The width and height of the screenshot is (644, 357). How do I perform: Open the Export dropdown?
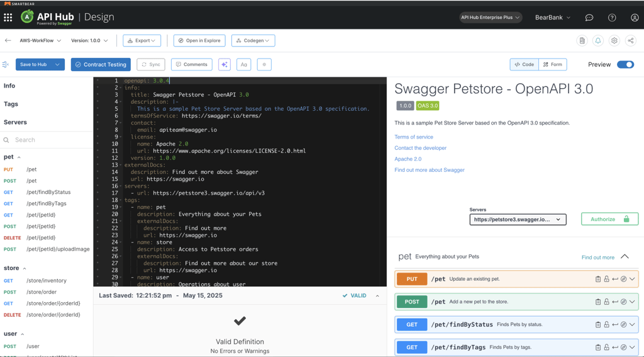142,41
